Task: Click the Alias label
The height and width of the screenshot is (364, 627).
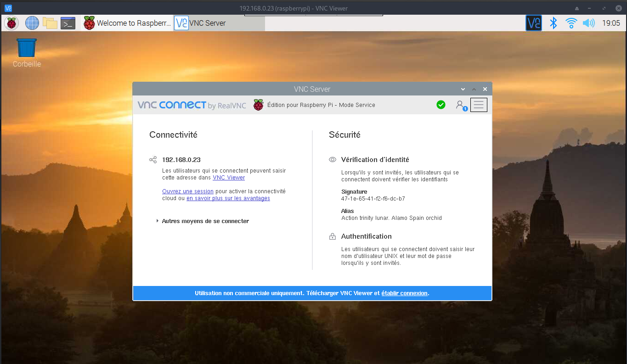Action: [347, 211]
